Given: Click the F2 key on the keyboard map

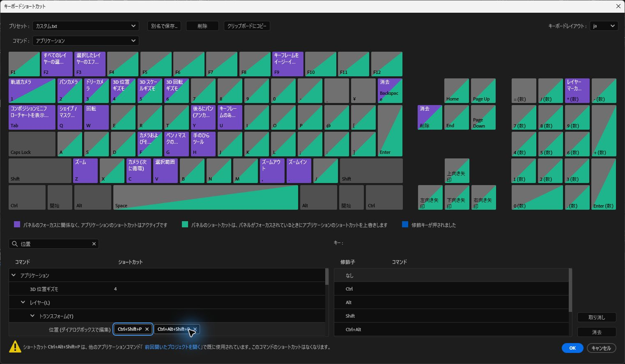Looking at the screenshot, I should pyautogui.click(x=57, y=64).
